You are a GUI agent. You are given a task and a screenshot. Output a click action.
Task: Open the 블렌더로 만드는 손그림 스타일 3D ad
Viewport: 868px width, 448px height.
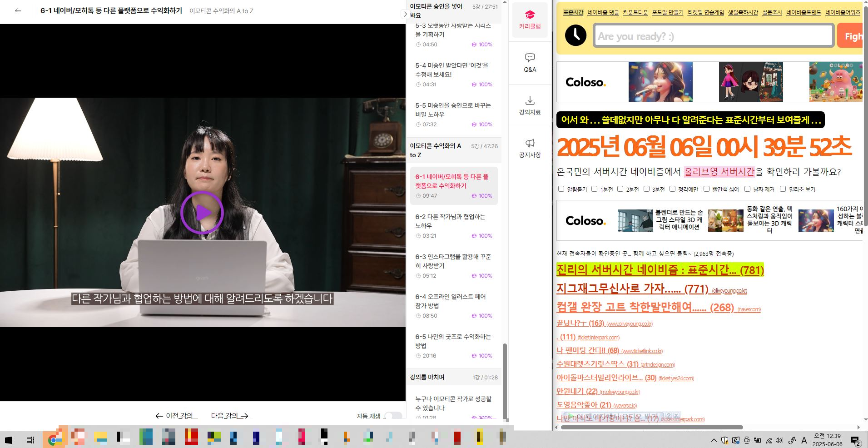661,220
